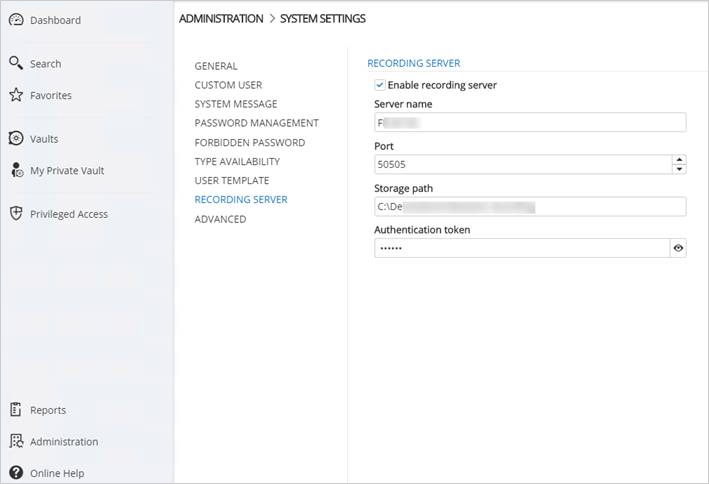Image resolution: width=709 pixels, height=484 pixels.
Task: Click the Privileged Access shield icon
Action: coord(16,214)
